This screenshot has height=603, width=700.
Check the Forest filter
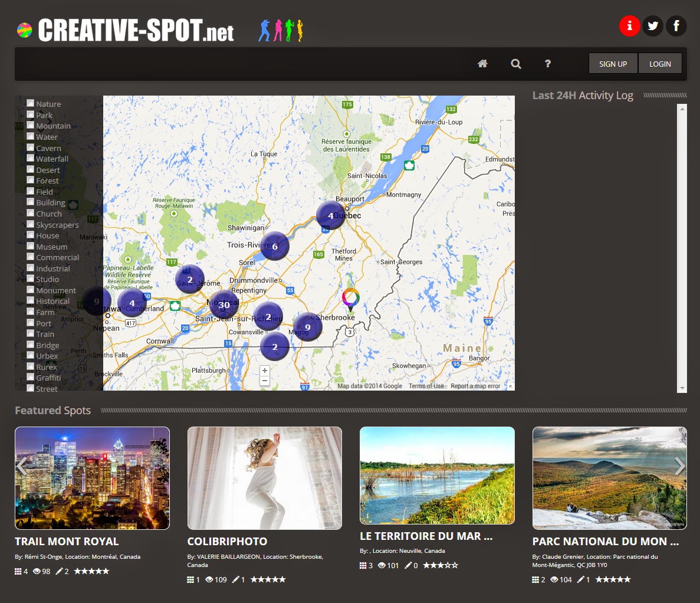pos(30,180)
